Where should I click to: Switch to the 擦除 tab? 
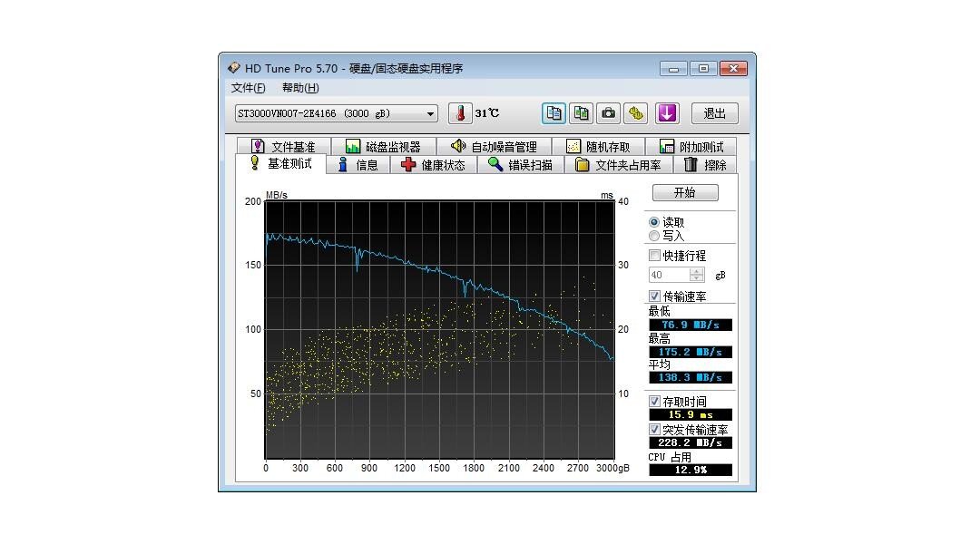coord(705,165)
